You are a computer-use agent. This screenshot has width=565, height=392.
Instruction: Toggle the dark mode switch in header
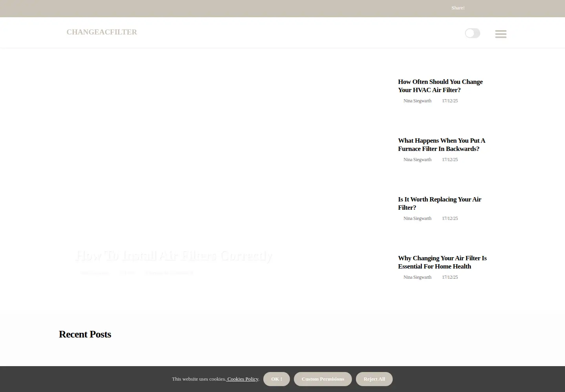click(472, 33)
